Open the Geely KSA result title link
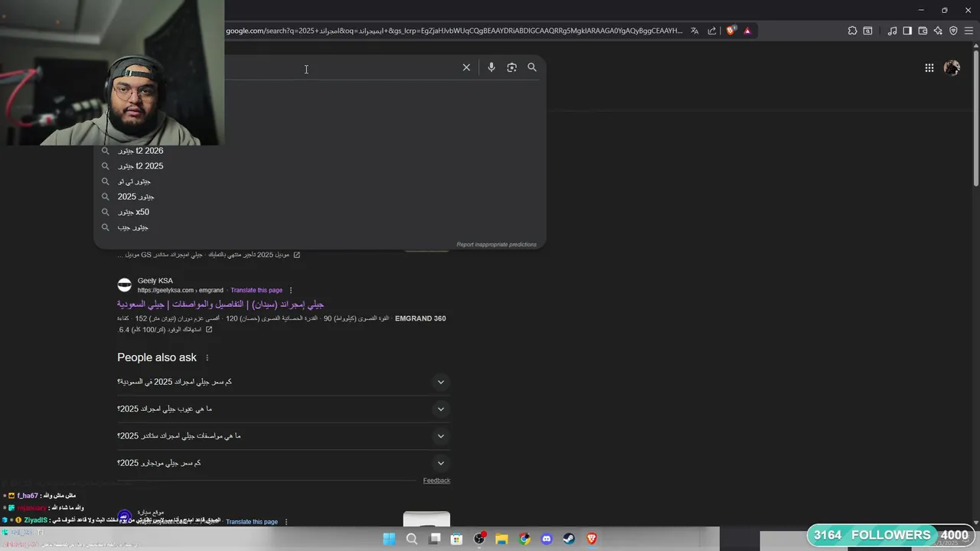980x551 pixels. 220,304
